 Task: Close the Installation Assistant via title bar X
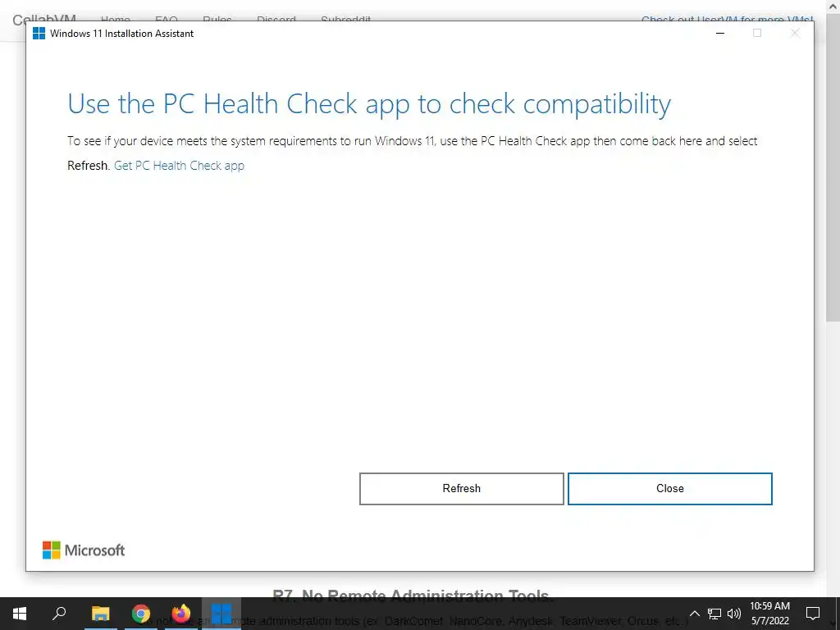click(795, 33)
